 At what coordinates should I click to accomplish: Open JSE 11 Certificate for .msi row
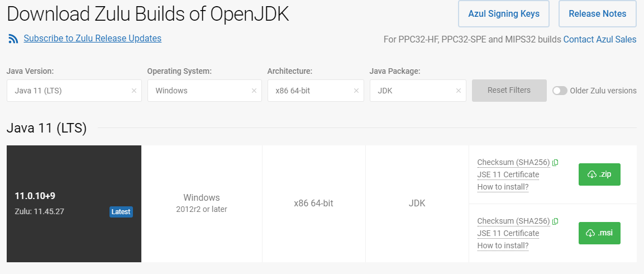[x=508, y=234]
